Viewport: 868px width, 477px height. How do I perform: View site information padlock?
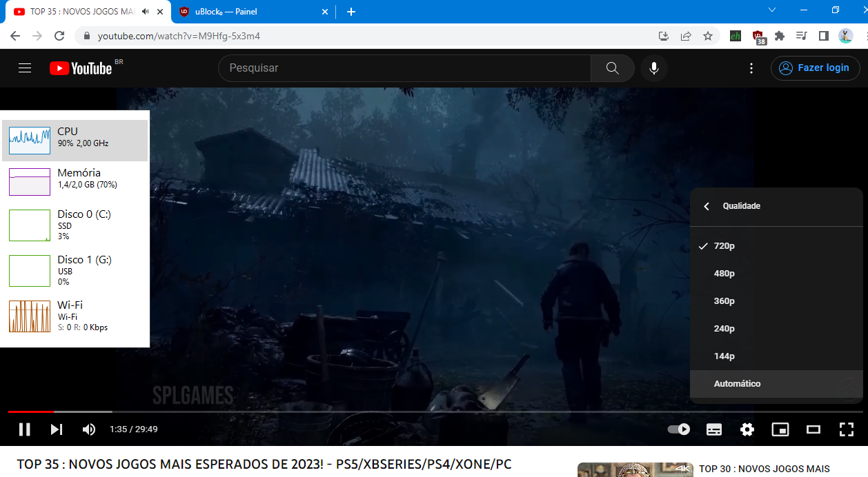pos(87,36)
